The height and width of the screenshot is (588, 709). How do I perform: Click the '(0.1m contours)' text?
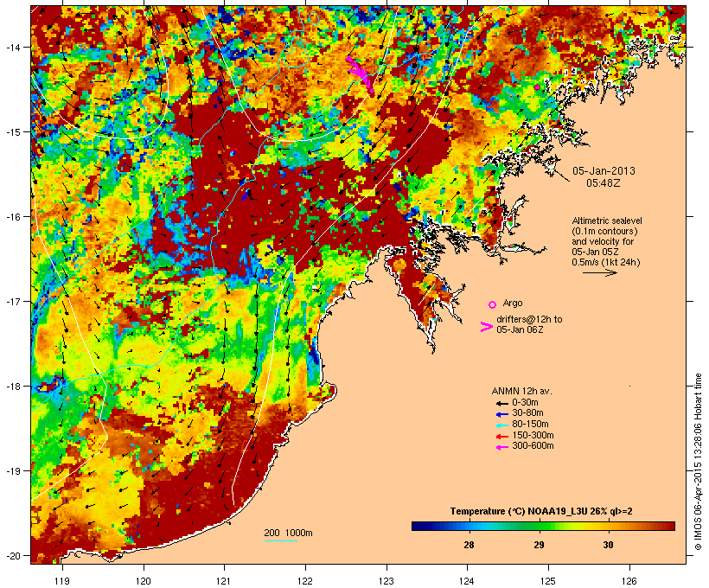click(x=604, y=231)
